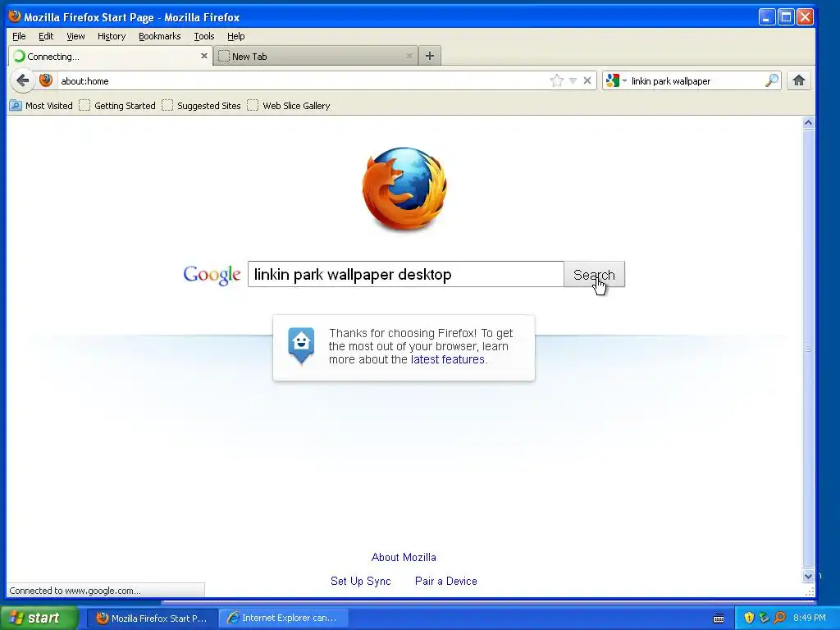Minimize the Firefox window

point(767,17)
